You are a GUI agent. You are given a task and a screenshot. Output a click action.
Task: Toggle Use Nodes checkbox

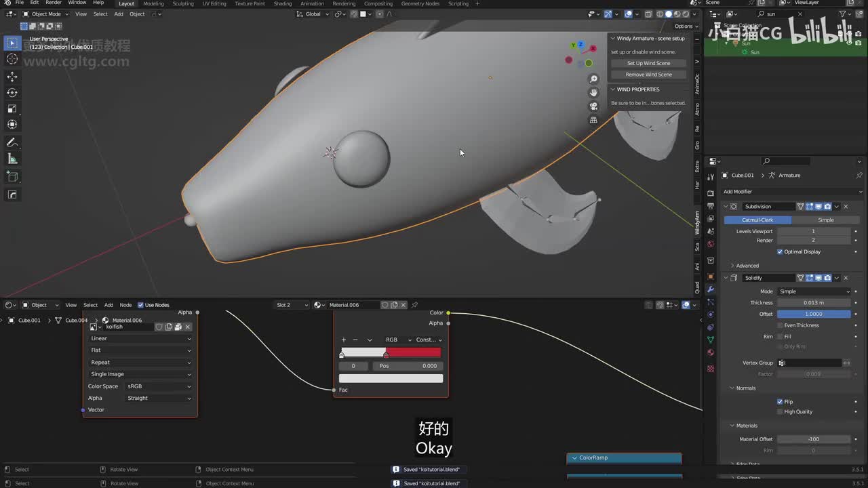[x=140, y=305]
